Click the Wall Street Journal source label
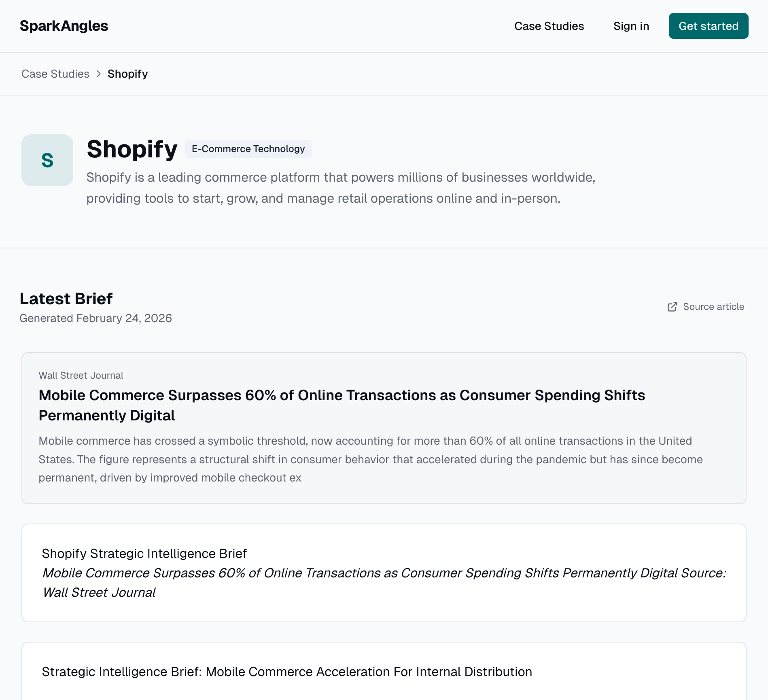This screenshot has width=768, height=700. [81, 375]
